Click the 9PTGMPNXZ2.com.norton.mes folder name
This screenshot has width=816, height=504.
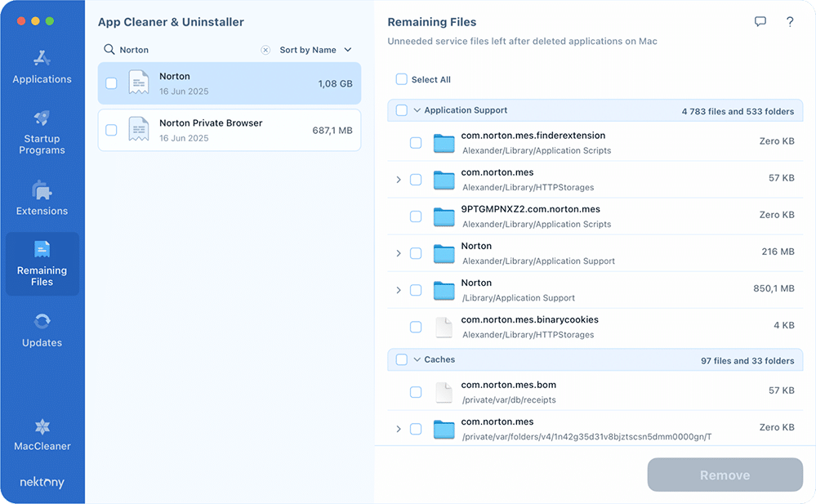tap(530, 209)
